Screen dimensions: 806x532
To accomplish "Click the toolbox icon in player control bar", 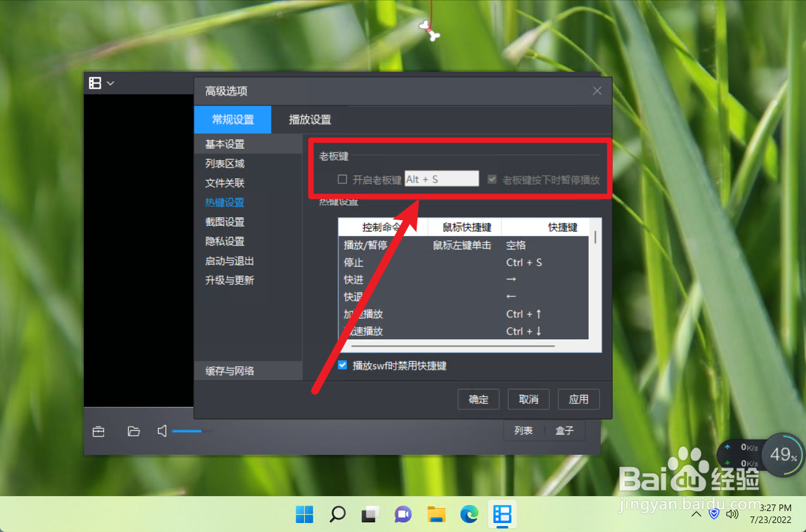I will coord(98,431).
